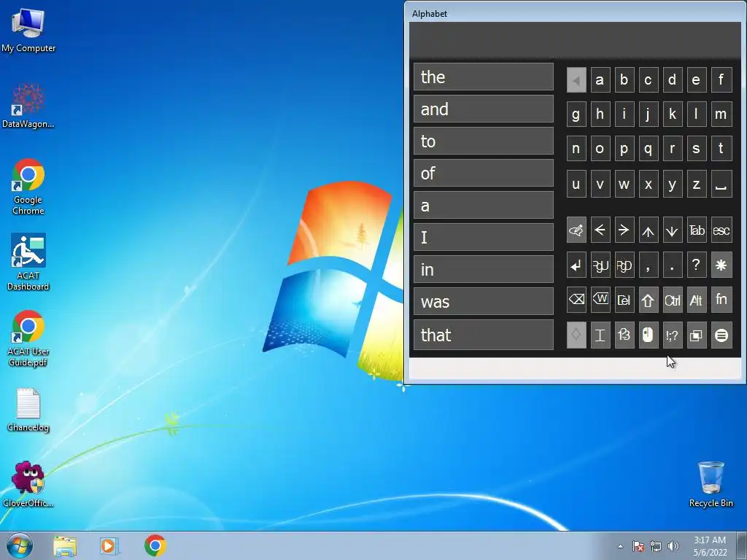Click the backspace key icon
Screen dimensions: 747x560
click(576, 300)
